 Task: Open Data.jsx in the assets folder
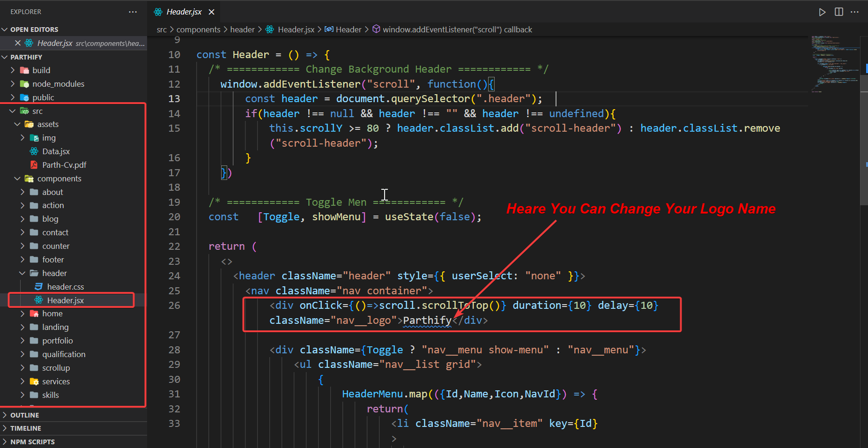(56, 151)
